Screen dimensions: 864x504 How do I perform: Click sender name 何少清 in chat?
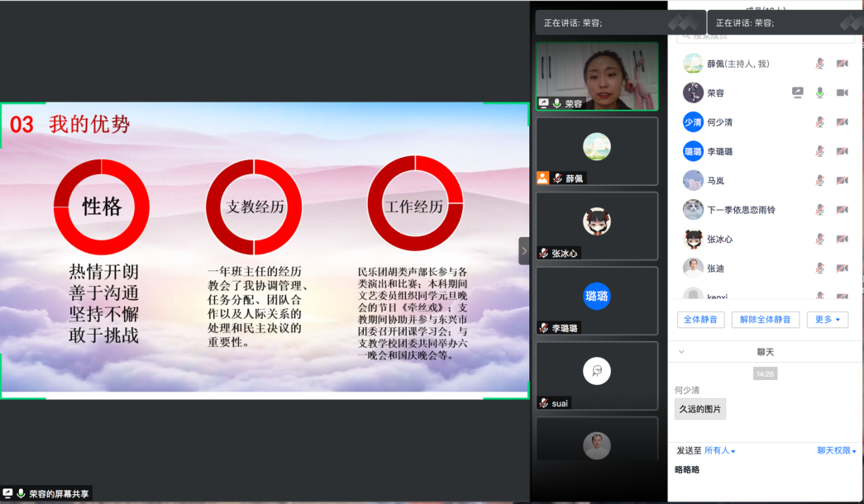(687, 390)
